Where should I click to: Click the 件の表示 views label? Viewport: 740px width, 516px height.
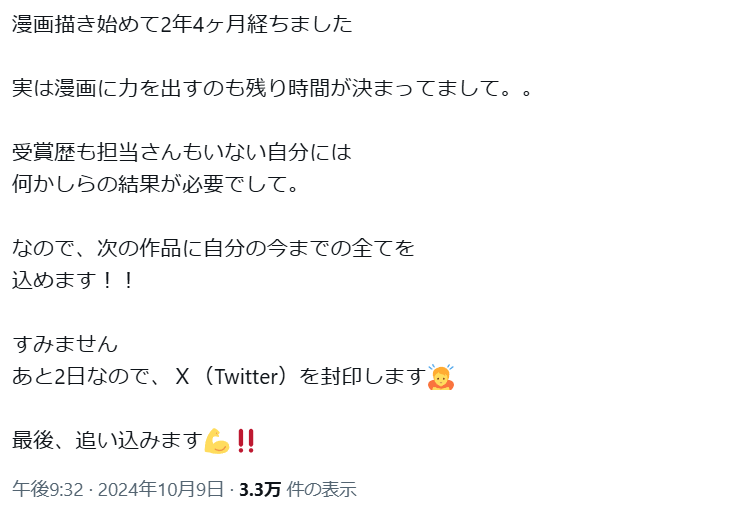click(321, 490)
